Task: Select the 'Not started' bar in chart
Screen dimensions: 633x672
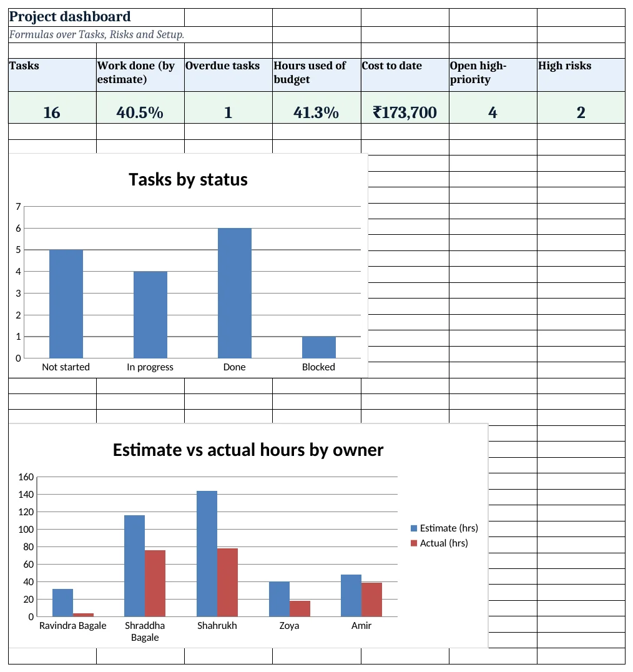Action: point(66,304)
